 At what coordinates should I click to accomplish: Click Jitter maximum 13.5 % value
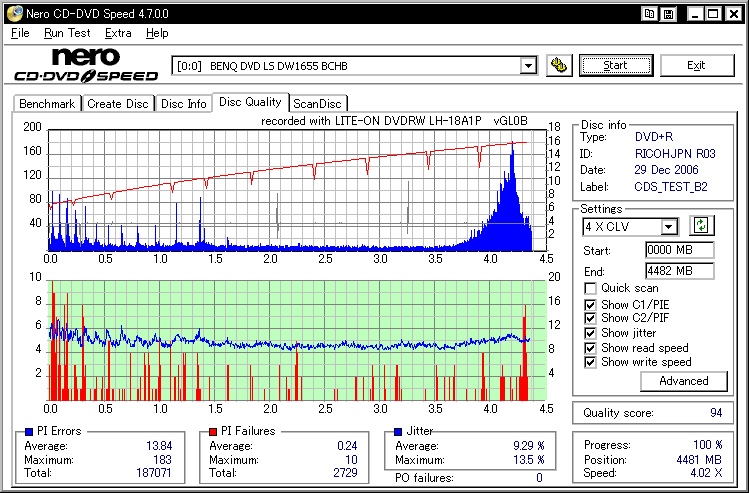(528, 460)
